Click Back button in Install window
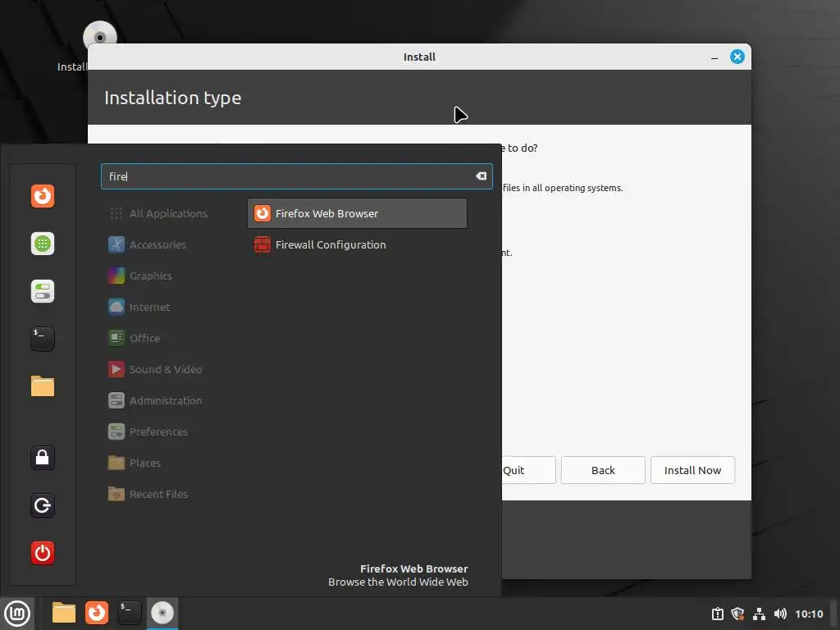The width and height of the screenshot is (840, 630). click(603, 470)
